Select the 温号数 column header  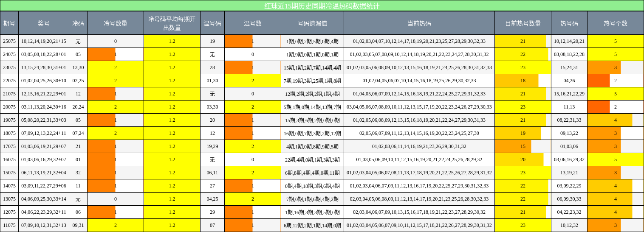(x=253, y=23)
